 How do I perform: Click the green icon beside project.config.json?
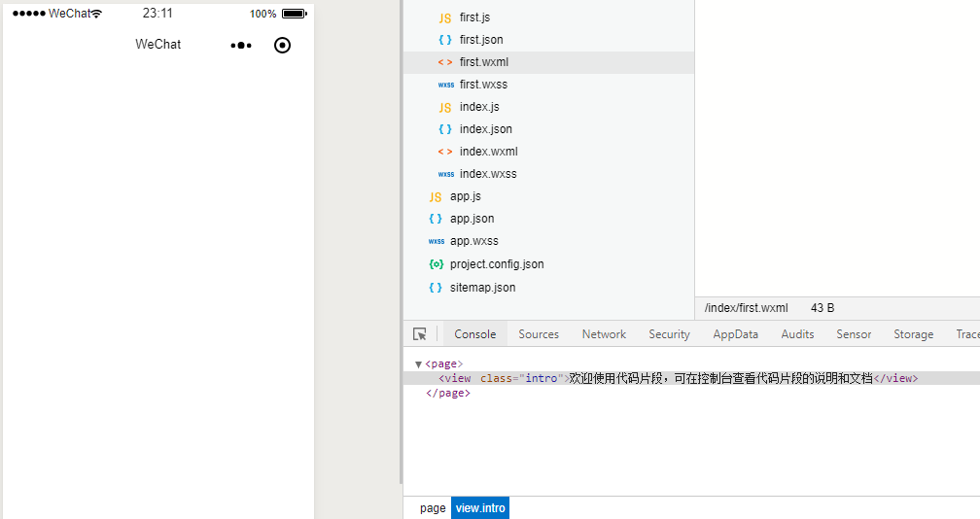coord(436,264)
